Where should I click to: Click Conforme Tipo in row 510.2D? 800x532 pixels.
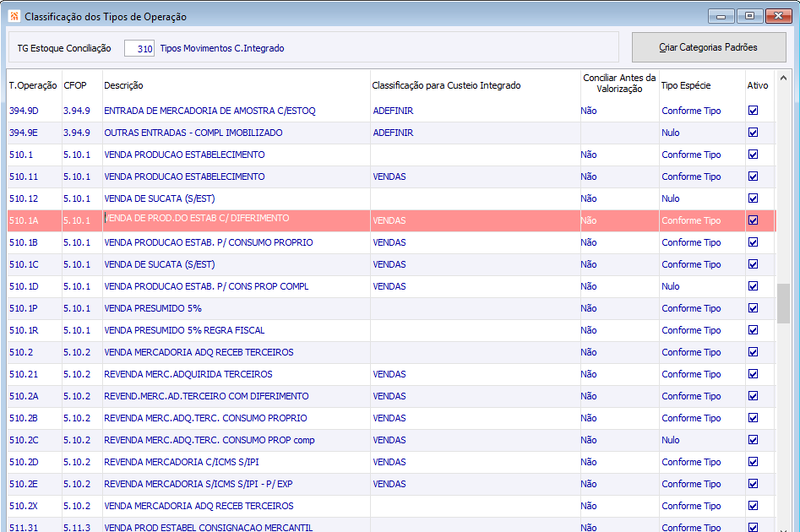pos(691,462)
